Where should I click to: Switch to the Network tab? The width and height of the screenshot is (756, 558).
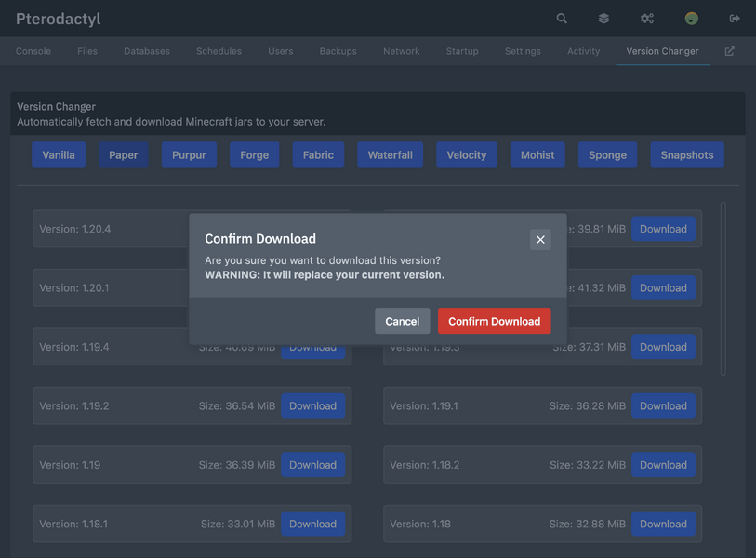401,51
